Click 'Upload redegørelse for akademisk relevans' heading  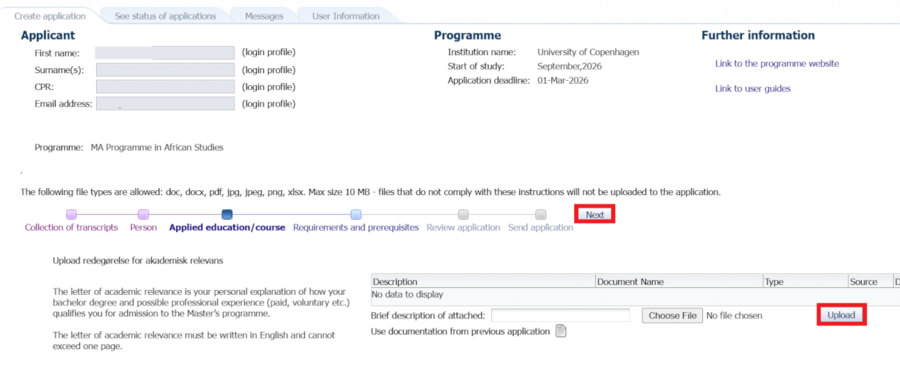pos(138,260)
